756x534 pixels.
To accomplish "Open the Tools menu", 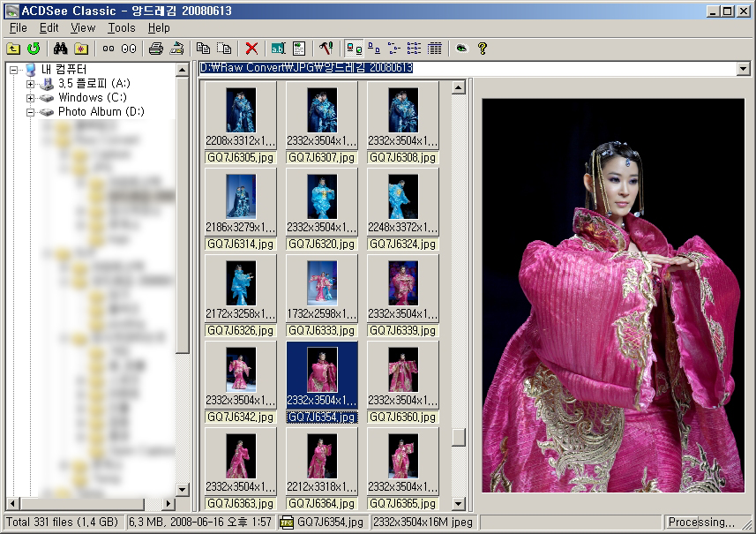I will pyautogui.click(x=122, y=28).
